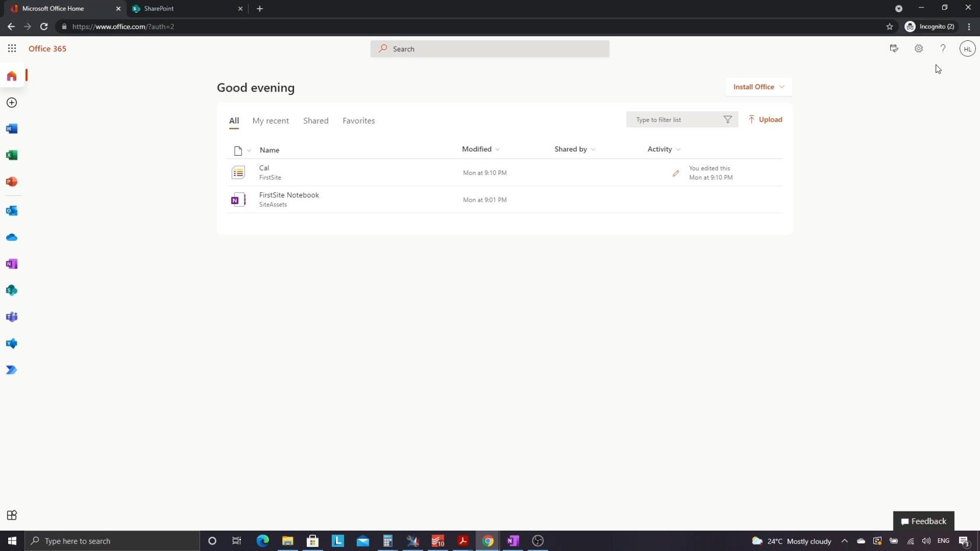Bookmark this page with the star icon
Screen dimensions: 980x551
tap(890, 26)
